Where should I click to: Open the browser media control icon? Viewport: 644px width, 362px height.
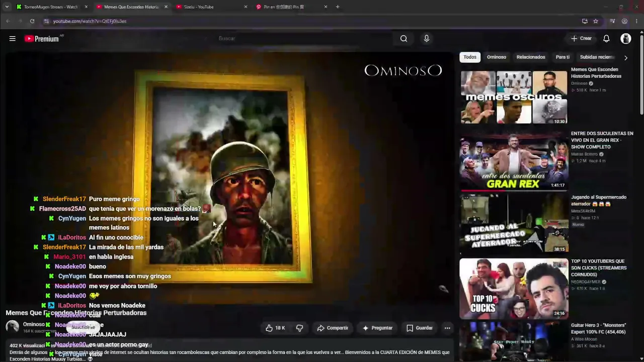tap(612, 21)
